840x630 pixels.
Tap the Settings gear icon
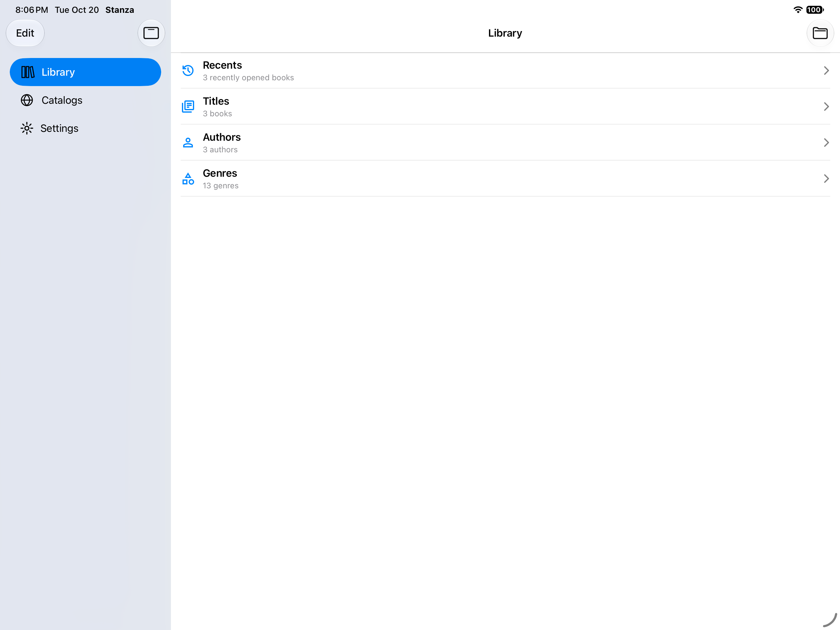coord(27,129)
